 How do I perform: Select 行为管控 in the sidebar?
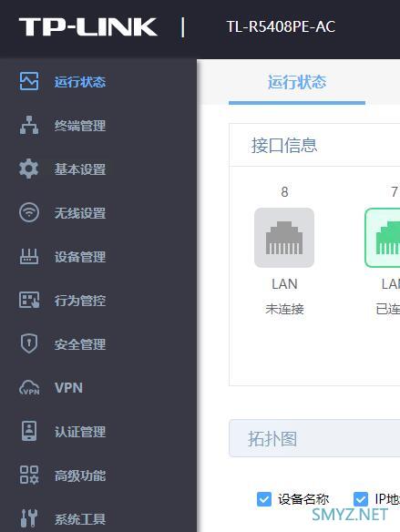(x=80, y=301)
